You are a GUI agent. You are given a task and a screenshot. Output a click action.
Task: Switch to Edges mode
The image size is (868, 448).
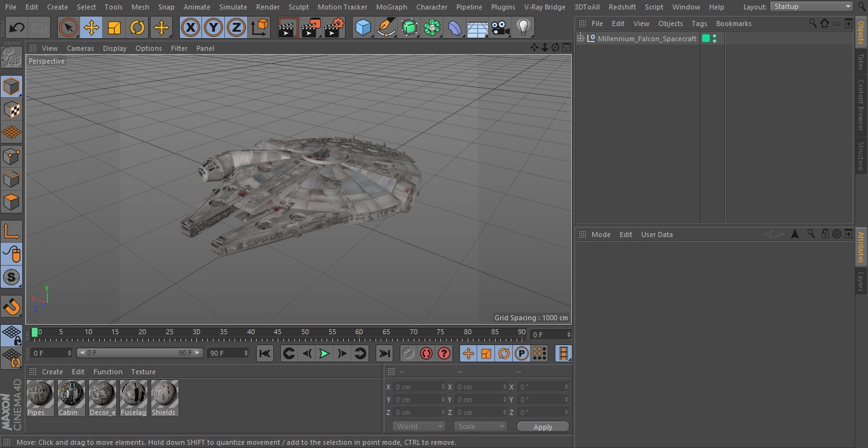click(x=11, y=179)
